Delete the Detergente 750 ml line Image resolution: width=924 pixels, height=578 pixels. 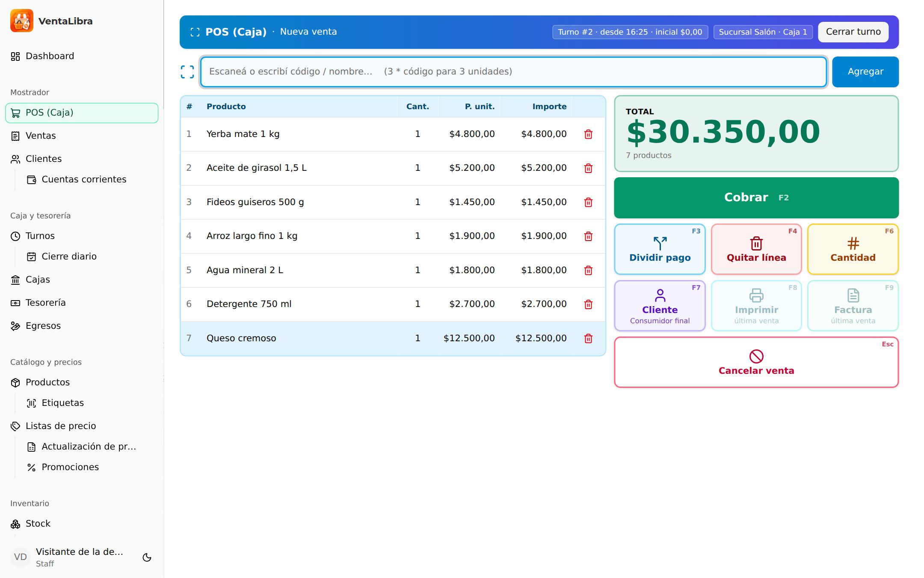pyautogui.click(x=588, y=304)
